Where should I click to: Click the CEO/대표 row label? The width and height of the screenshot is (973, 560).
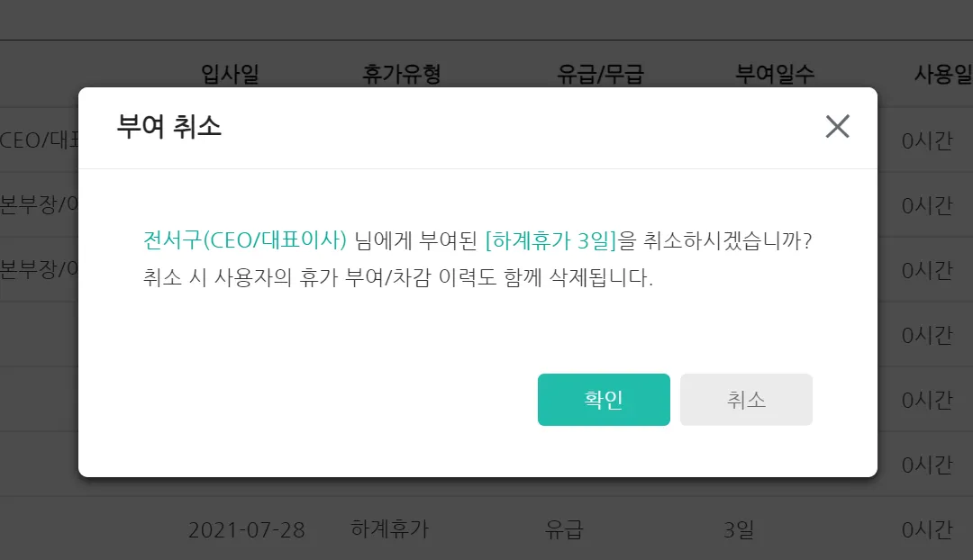[39, 140]
